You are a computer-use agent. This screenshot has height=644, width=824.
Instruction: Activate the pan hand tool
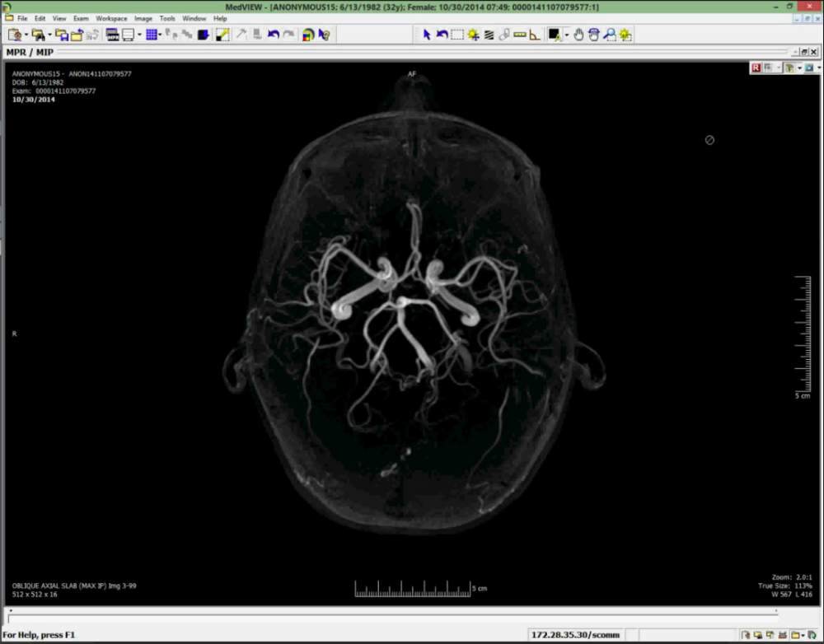[x=579, y=35]
